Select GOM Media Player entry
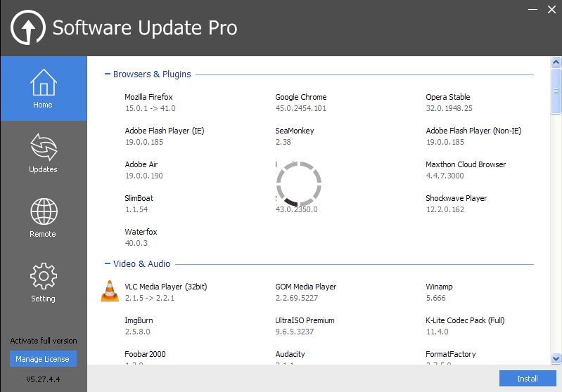The height and width of the screenshot is (392, 562). (x=306, y=287)
